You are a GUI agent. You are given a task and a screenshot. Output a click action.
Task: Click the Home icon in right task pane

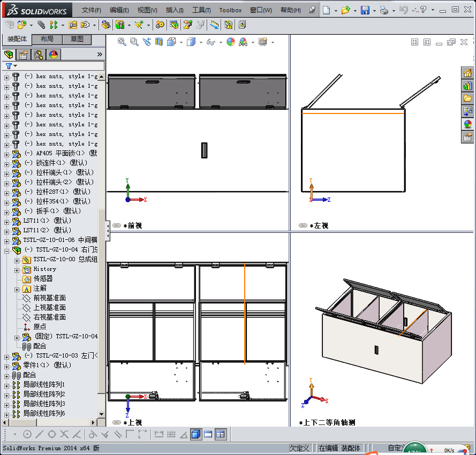[x=467, y=73]
